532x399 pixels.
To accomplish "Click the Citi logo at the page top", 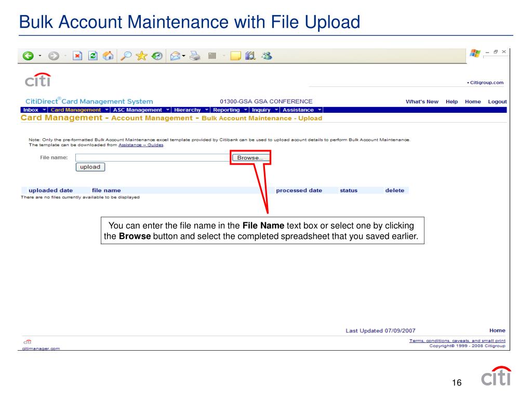I will pos(38,80).
